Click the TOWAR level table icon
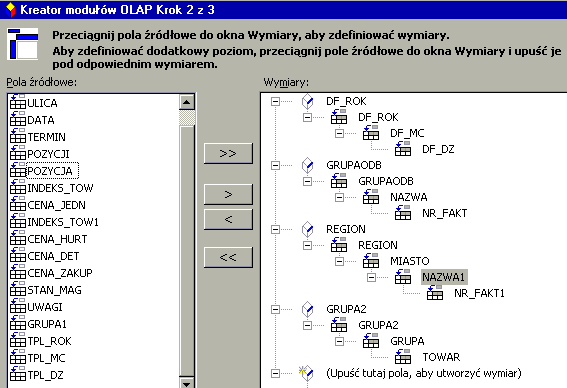 (403, 357)
